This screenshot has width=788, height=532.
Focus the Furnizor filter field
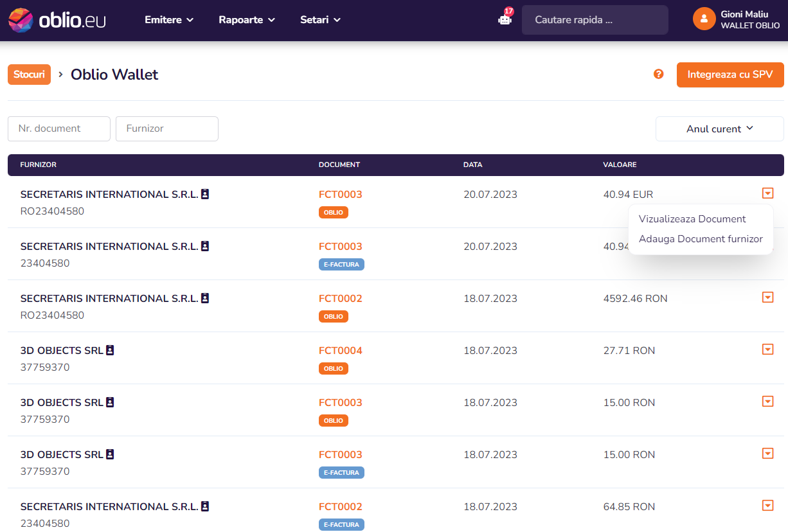click(x=167, y=129)
